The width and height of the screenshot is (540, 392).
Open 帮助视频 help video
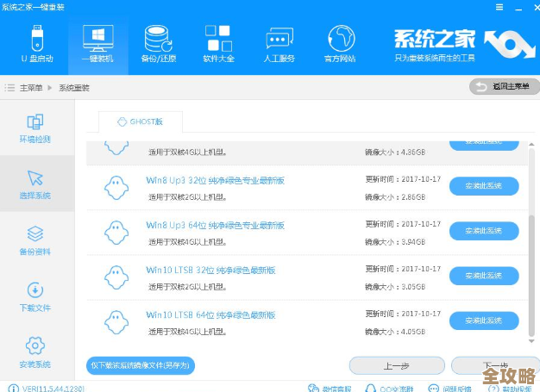[x=510, y=389]
